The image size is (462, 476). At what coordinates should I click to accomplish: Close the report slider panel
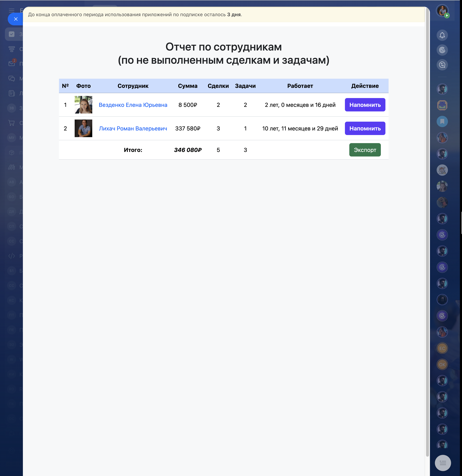tap(15, 19)
